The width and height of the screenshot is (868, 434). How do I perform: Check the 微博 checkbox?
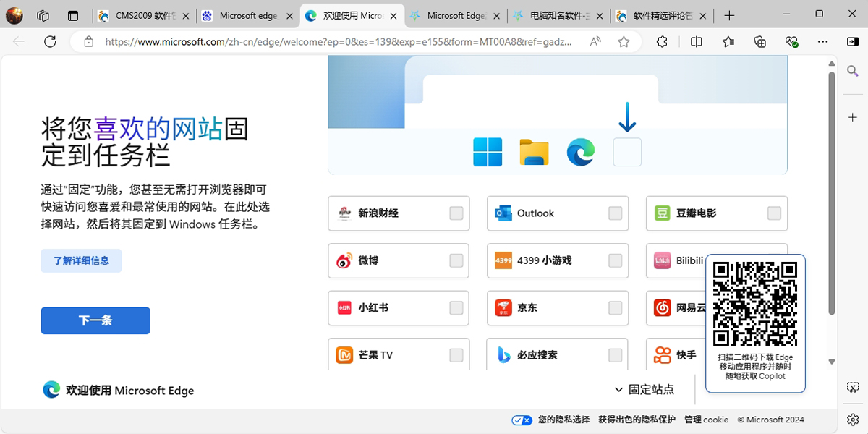coord(456,260)
